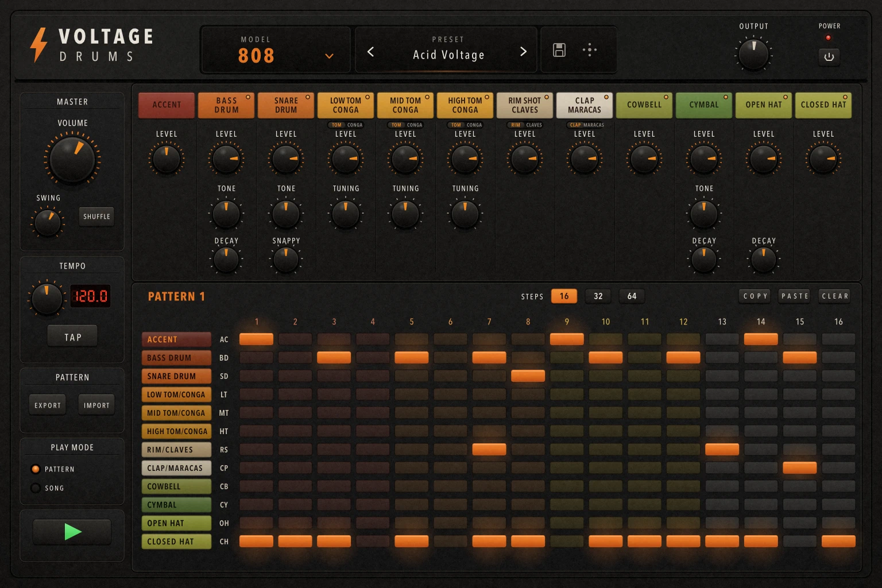Toggle High Tom's Tom/Conga switch

(x=466, y=125)
